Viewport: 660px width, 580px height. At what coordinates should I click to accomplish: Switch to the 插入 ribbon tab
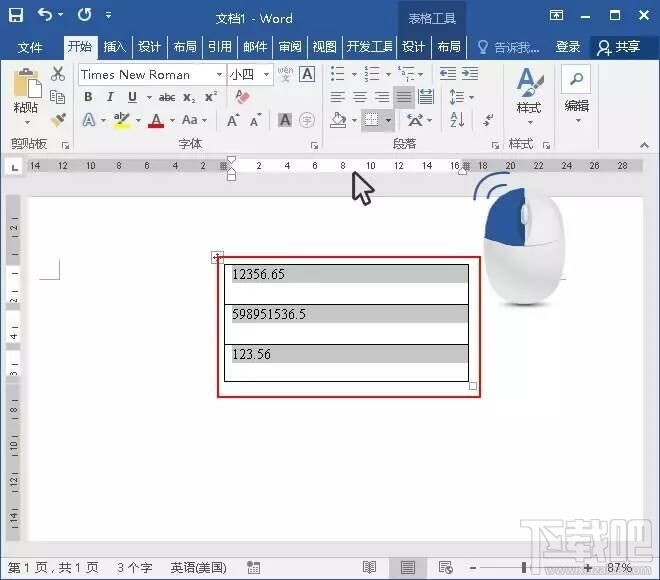tap(115, 47)
